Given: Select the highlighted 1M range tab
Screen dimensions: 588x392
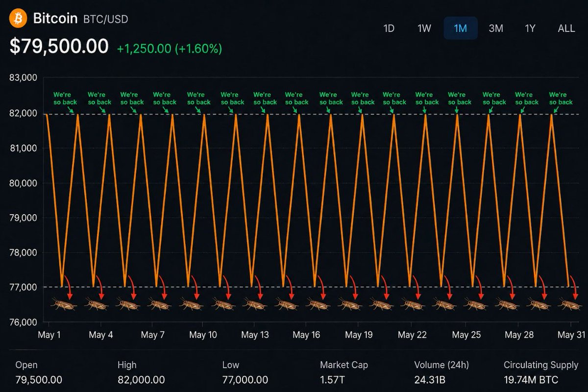Looking at the screenshot, I should 460,28.
